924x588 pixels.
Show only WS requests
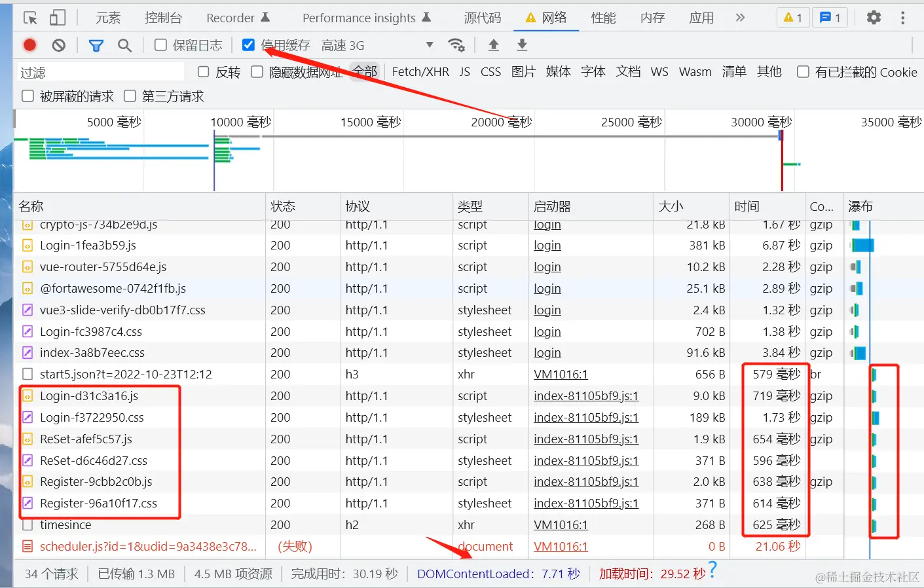click(659, 72)
